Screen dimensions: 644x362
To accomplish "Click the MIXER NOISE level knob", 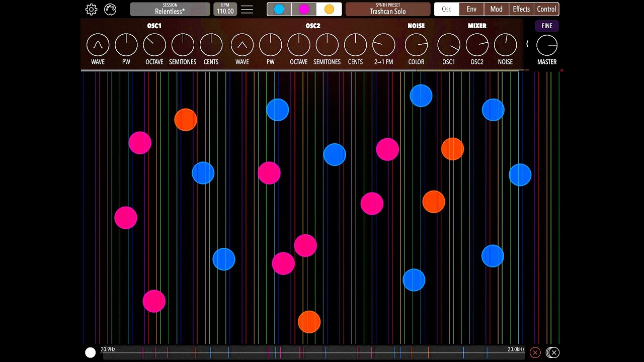I will pos(505,45).
